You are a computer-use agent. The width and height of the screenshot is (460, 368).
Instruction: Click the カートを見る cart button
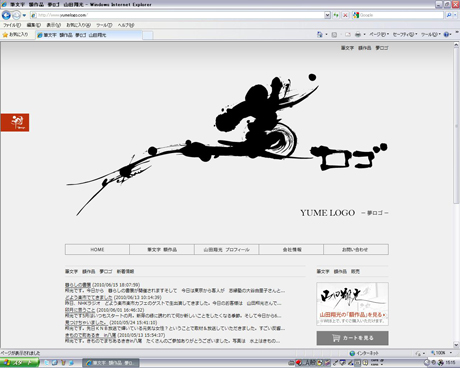[x=352, y=338]
